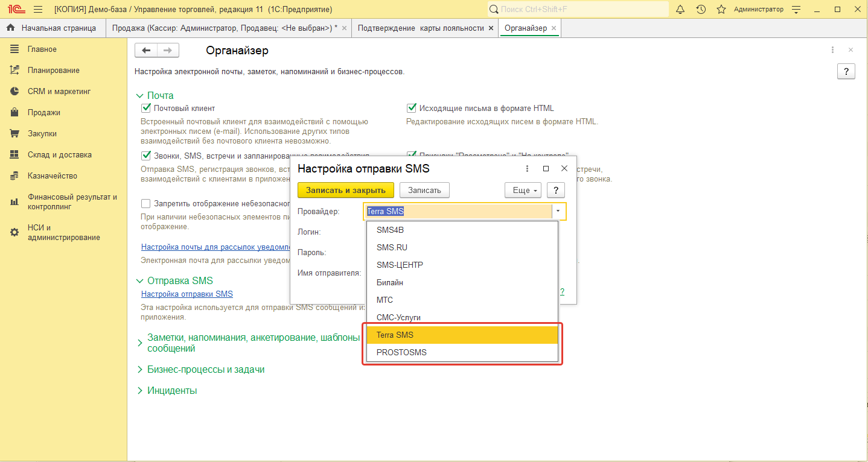Click Записать button

424,190
